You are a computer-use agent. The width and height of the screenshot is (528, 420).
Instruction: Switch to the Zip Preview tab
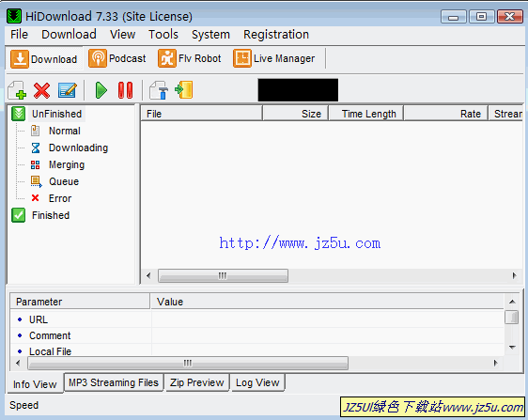coord(196,382)
